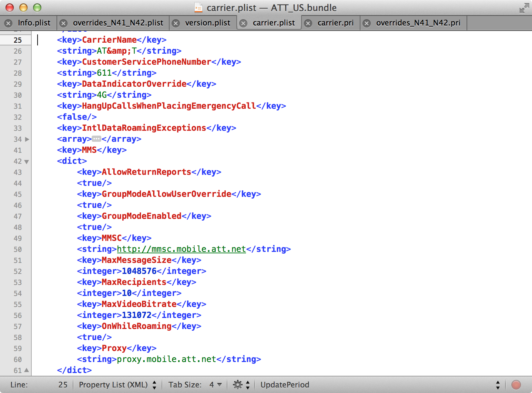Screen dimensions: 532x393
Task: Click line number 32 in the gutter
Action: point(18,117)
